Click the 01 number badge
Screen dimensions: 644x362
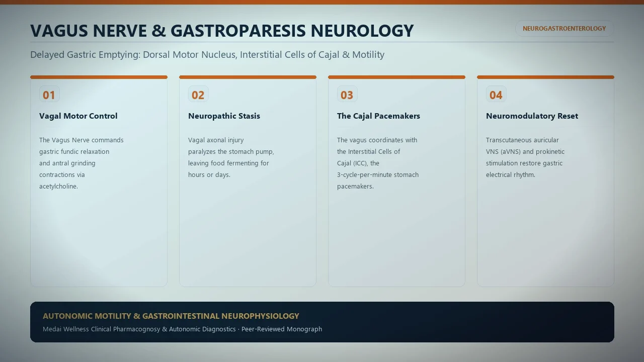49,95
